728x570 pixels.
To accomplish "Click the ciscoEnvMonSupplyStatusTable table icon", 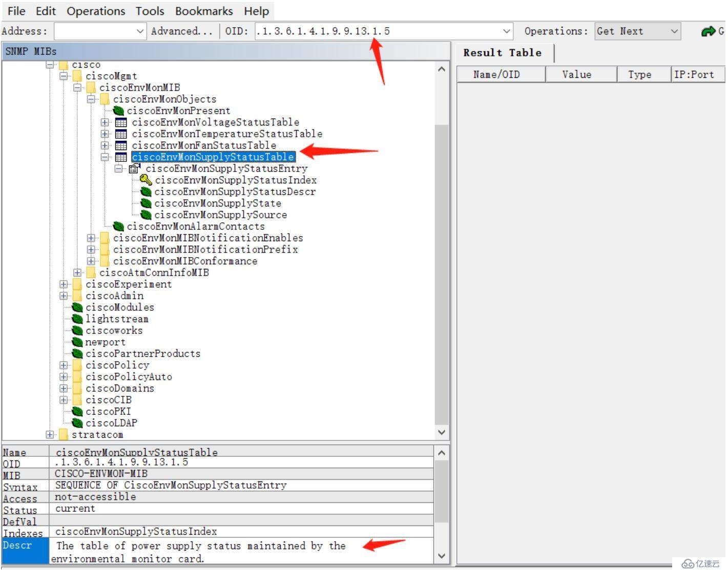I will click(121, 157).
